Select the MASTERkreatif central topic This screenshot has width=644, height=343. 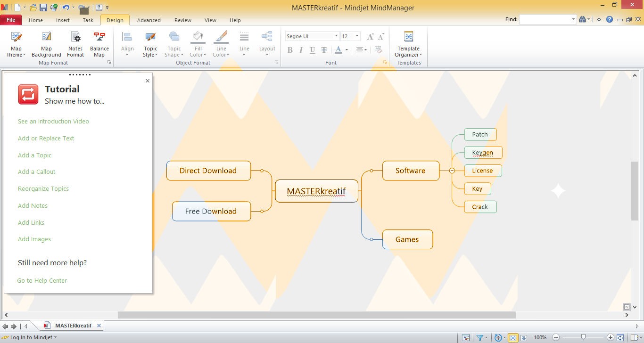coord(316,191)
